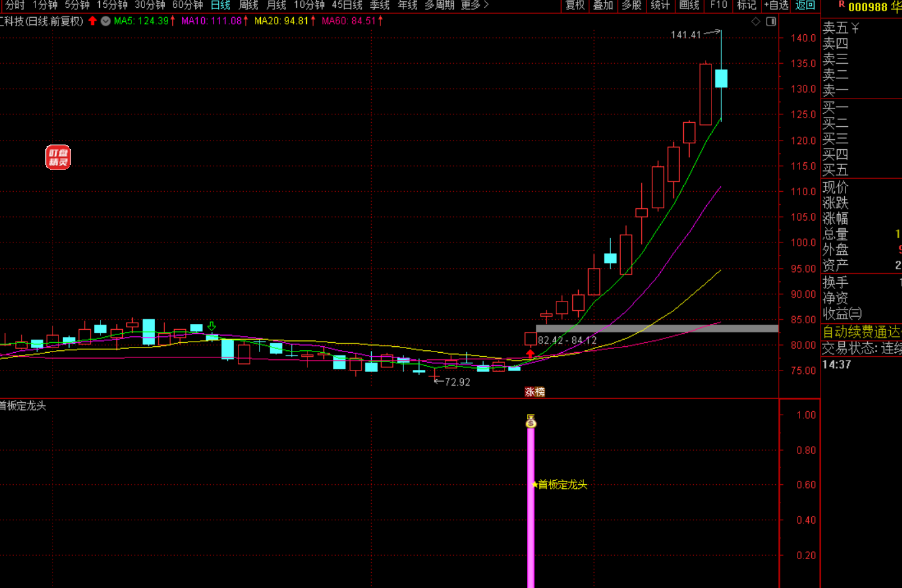This screenshot has height=588, width=902.
Task: Open the 多周期 view option
Action: tap(439, 5)
